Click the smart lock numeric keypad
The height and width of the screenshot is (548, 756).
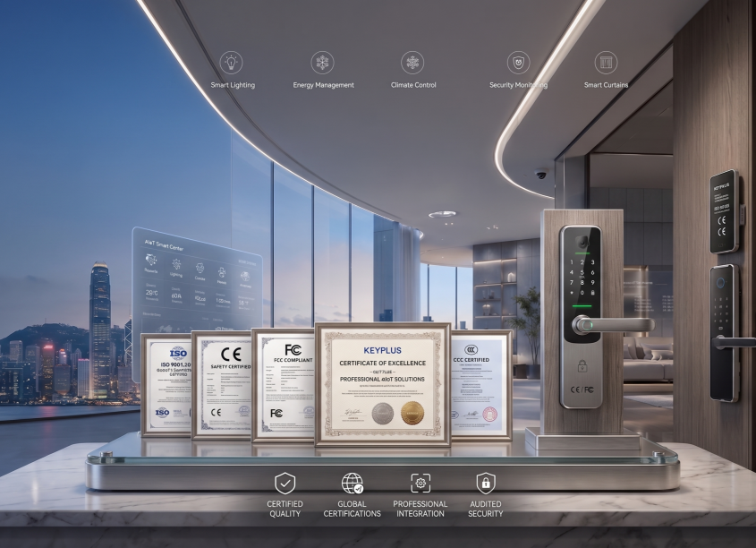[582, 278]
